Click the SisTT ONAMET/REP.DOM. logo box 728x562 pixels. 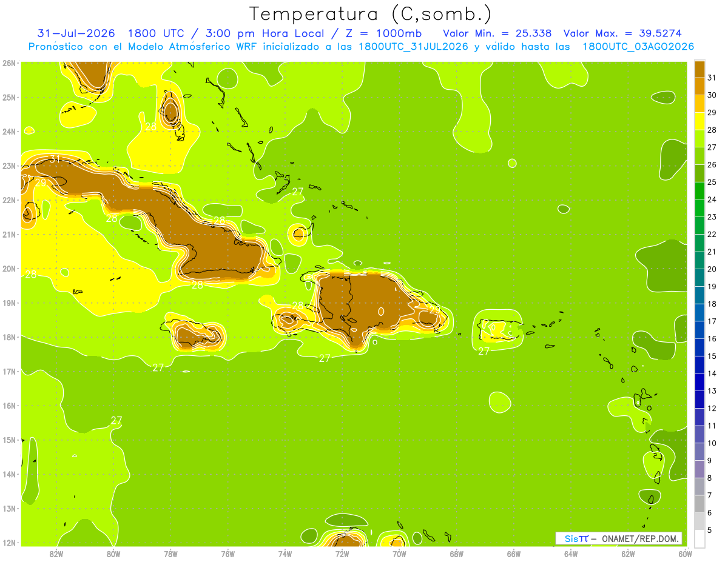pos(619,538)
